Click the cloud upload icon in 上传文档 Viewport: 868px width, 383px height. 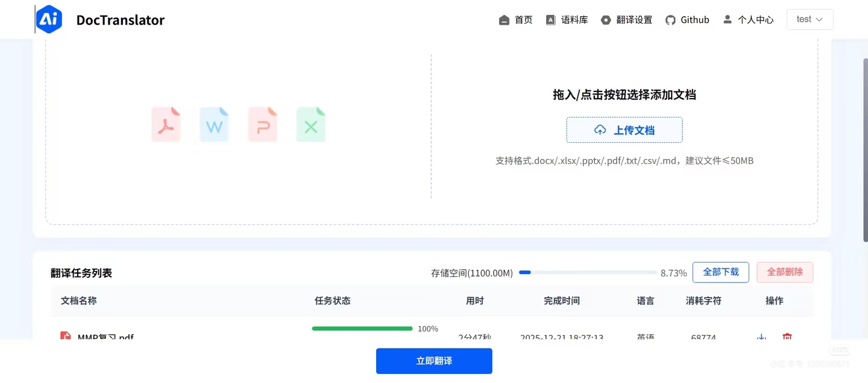pyautogui.click(x=600, y=130)
